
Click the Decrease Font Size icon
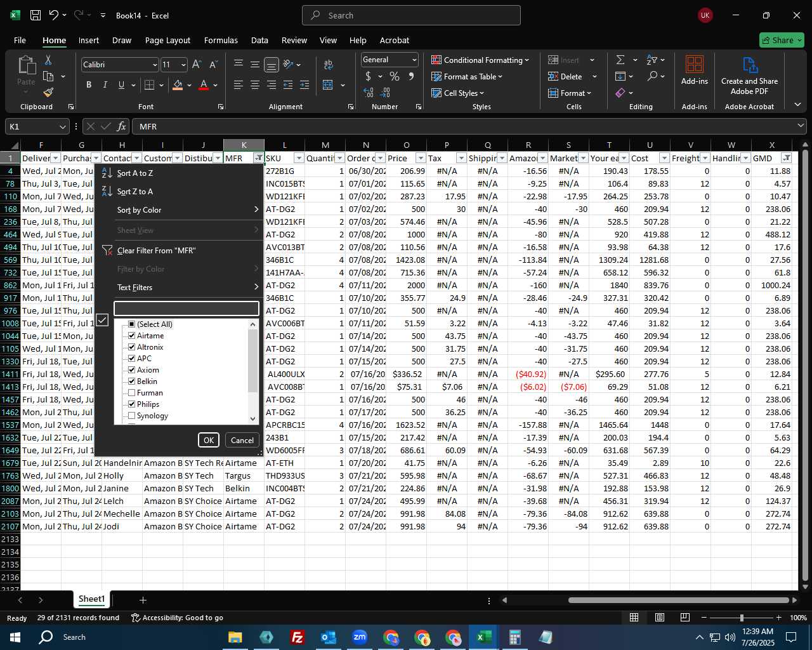[x=213, y=65]
